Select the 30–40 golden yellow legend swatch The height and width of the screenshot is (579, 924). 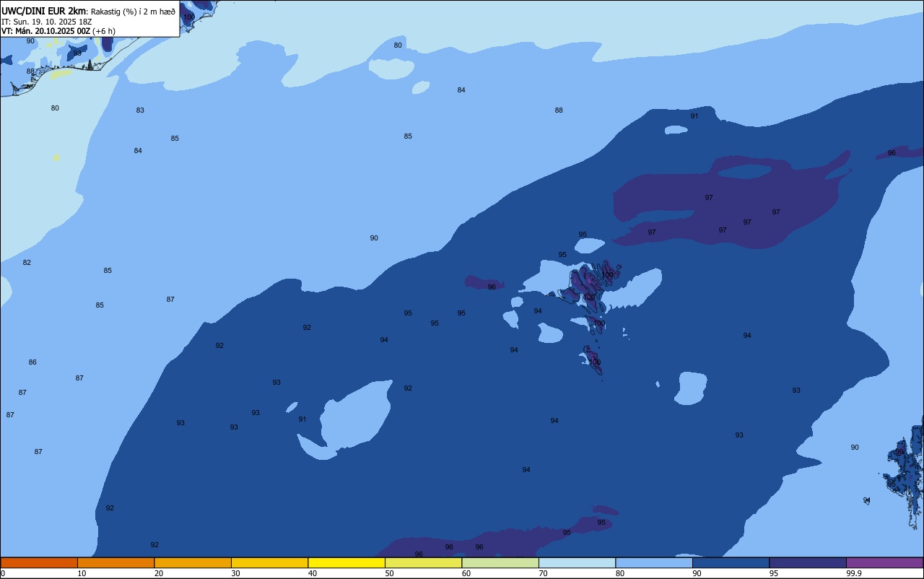[269, 562]
